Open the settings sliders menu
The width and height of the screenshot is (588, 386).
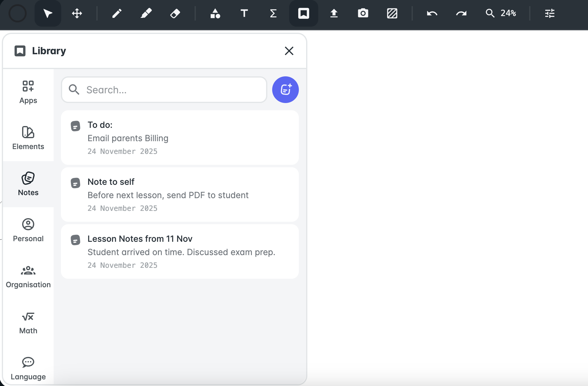tap(550, 13)
